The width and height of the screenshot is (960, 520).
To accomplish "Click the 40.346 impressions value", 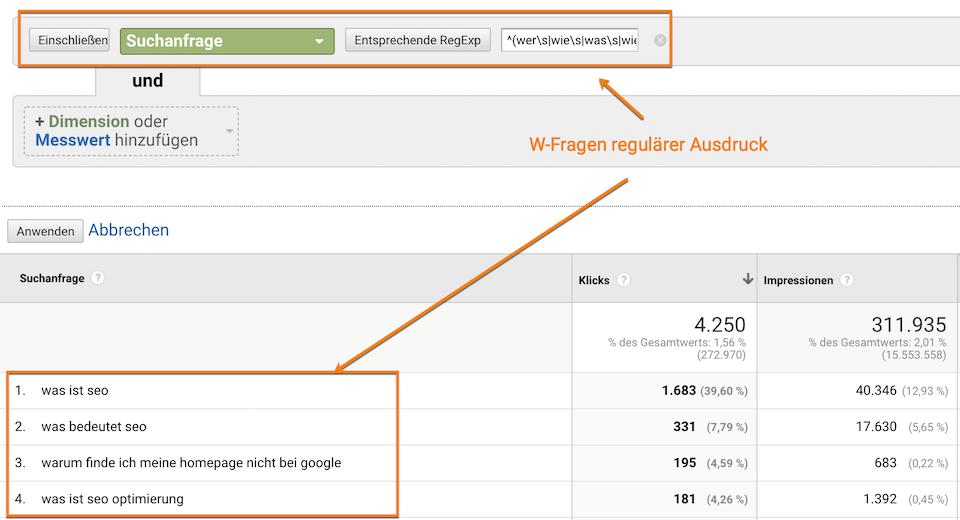I will click(876, 391).
